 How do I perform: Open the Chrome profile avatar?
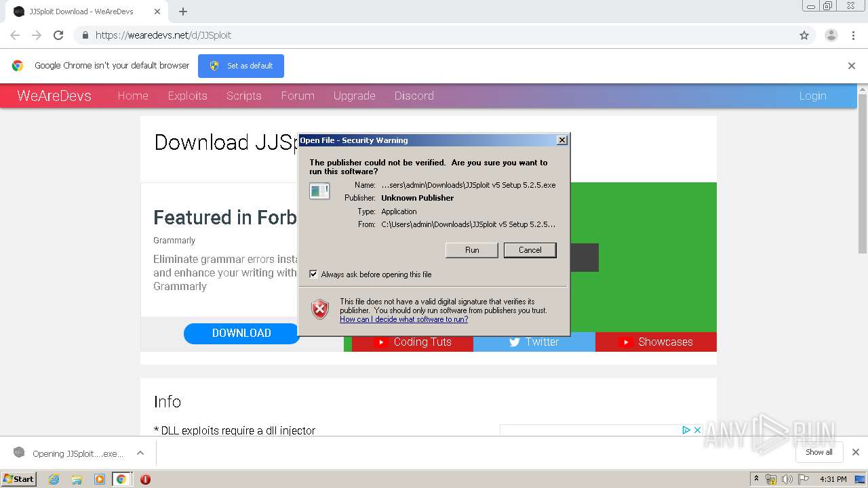pyautogui.click(x=831, y=35)
